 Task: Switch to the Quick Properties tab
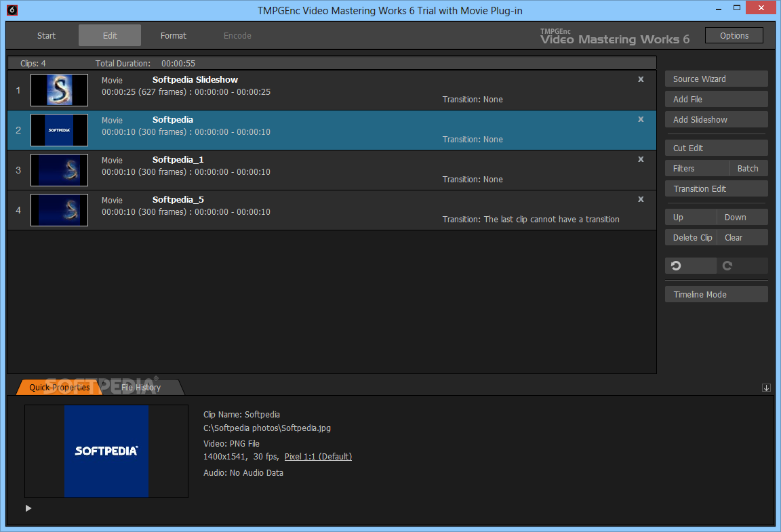click(x=59, y=387)
